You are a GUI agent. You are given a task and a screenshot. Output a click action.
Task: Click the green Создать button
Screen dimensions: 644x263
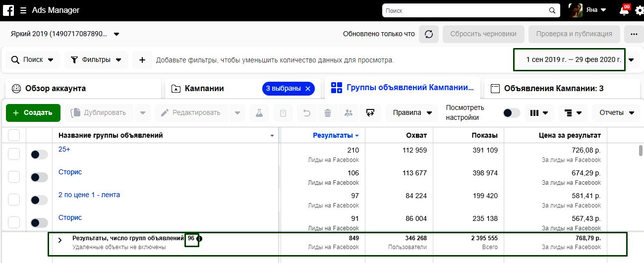tap(33, 113)
